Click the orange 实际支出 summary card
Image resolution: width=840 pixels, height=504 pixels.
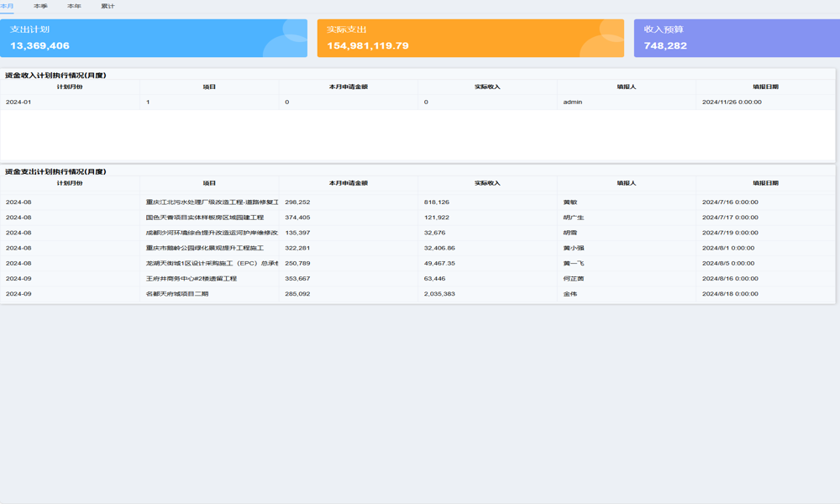[x=470, y=39]
